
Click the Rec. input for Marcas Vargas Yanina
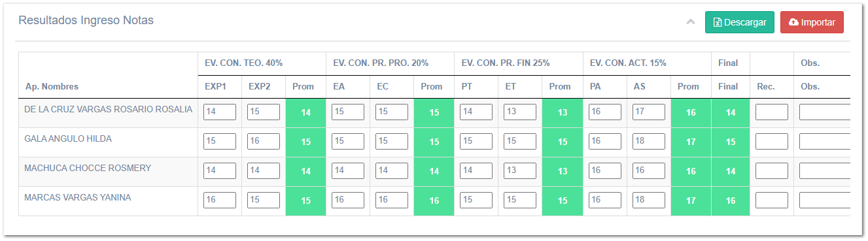(x=772, y=201)
